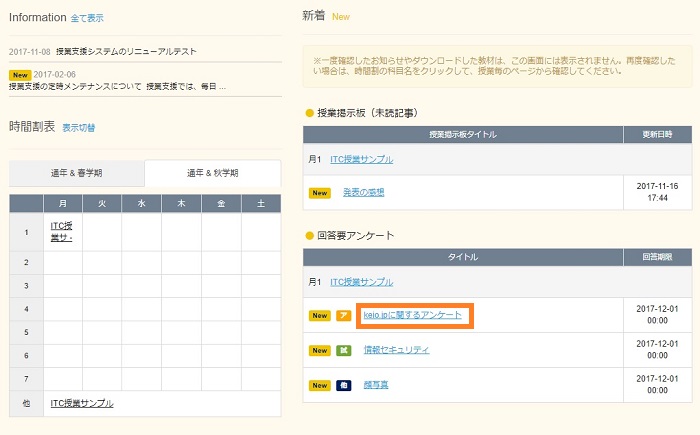Click the New badge in the 顔写真 row

[x=320, y=385]
